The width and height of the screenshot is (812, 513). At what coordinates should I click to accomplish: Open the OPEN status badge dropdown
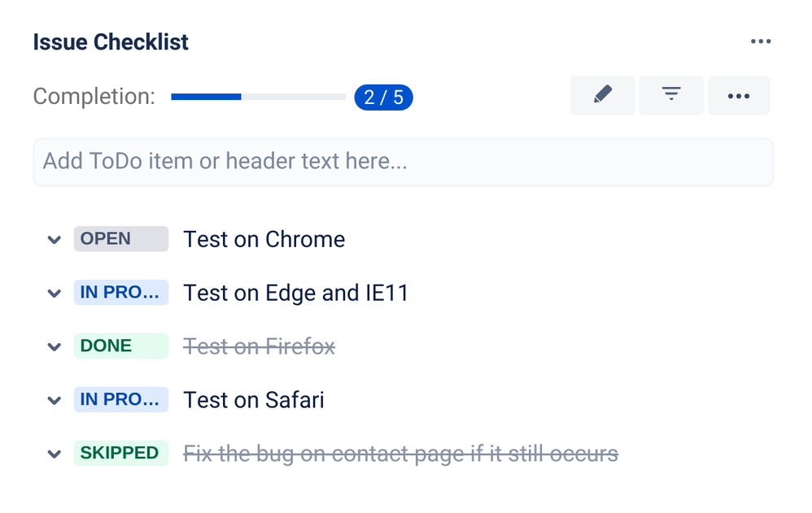pos(120,238)
